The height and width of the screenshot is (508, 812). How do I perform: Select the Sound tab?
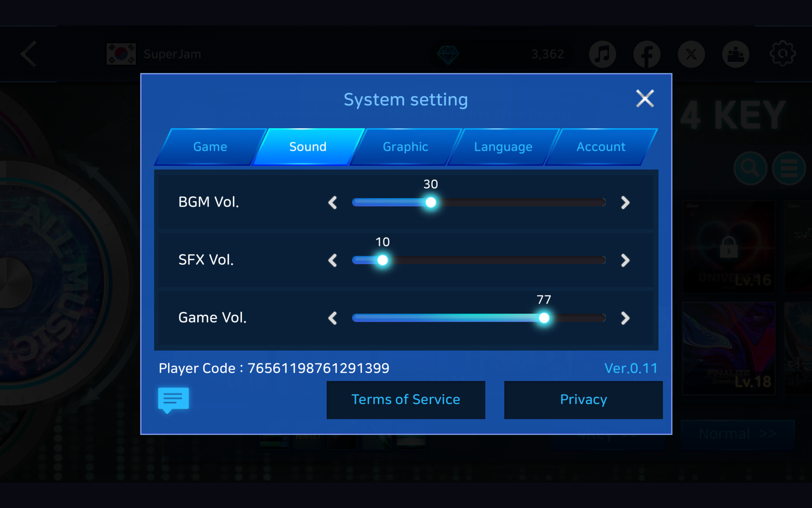pos(308,147)
